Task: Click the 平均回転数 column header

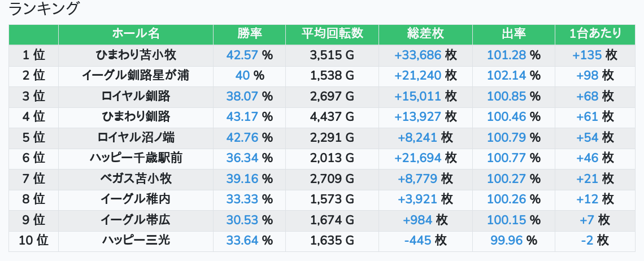Action: 332,34
